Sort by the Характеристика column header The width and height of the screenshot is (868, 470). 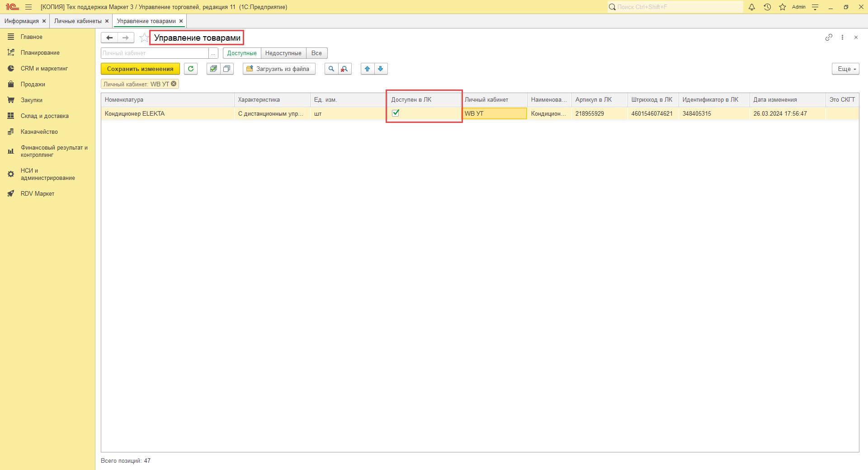pos(273,100)
